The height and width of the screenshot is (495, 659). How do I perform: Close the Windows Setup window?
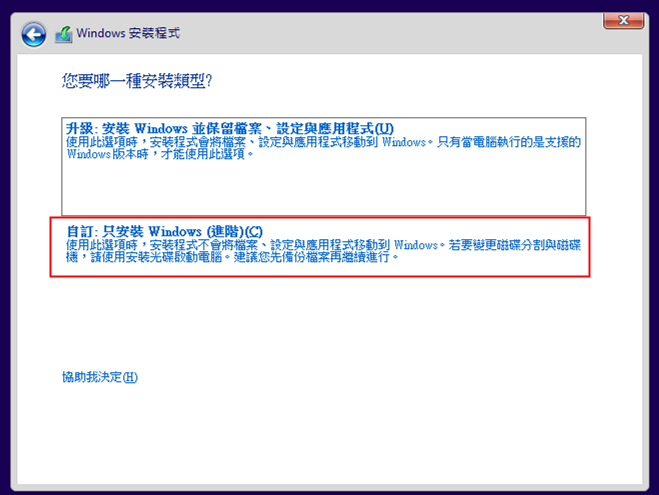click(x=623, y=21)
